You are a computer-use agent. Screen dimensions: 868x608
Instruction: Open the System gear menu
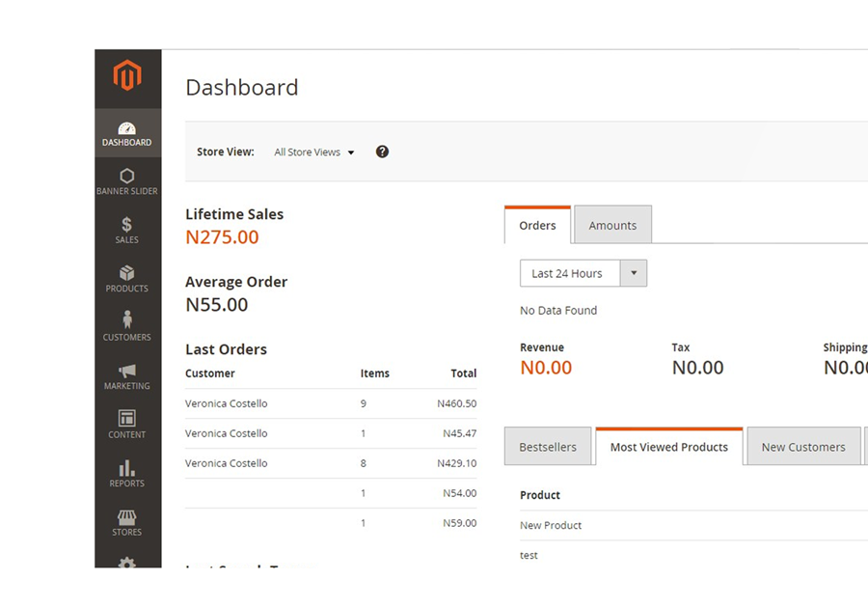(127, 562)
